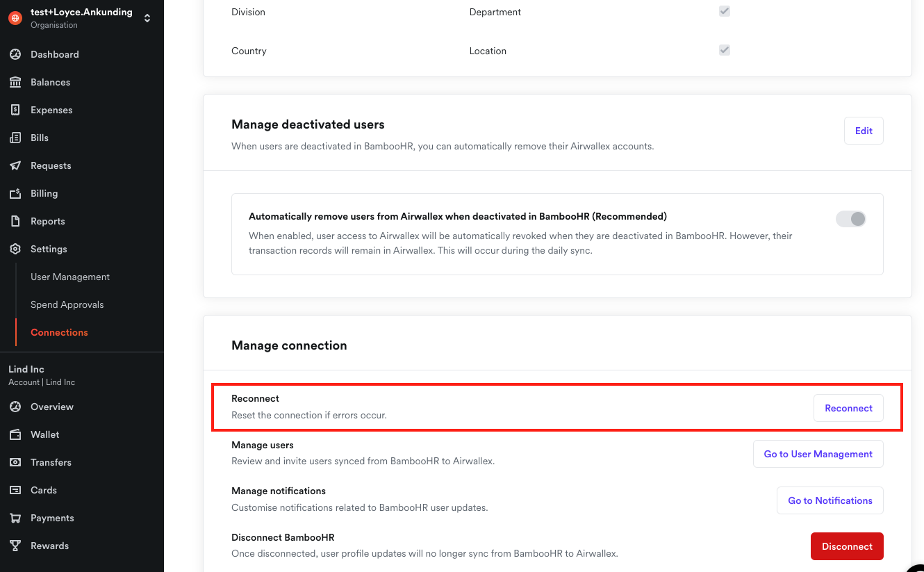Open the Expenses menu item
Image resolution: width=924 pixels, height=572 pixels.
(x=51, y=110)
